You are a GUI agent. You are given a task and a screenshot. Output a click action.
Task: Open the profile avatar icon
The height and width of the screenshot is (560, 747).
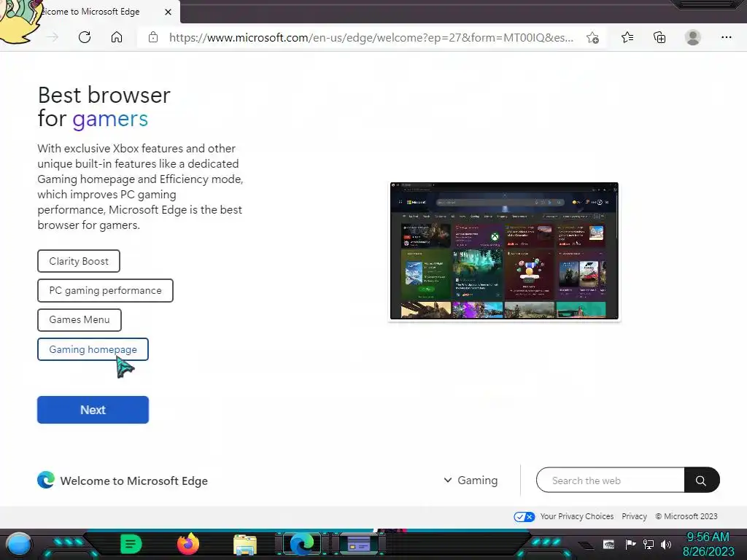pyautogui.click(x=693, y=37)
